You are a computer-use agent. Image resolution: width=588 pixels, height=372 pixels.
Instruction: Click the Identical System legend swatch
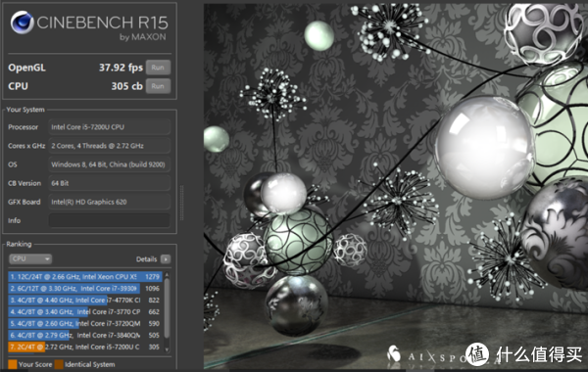coord(59,364)
